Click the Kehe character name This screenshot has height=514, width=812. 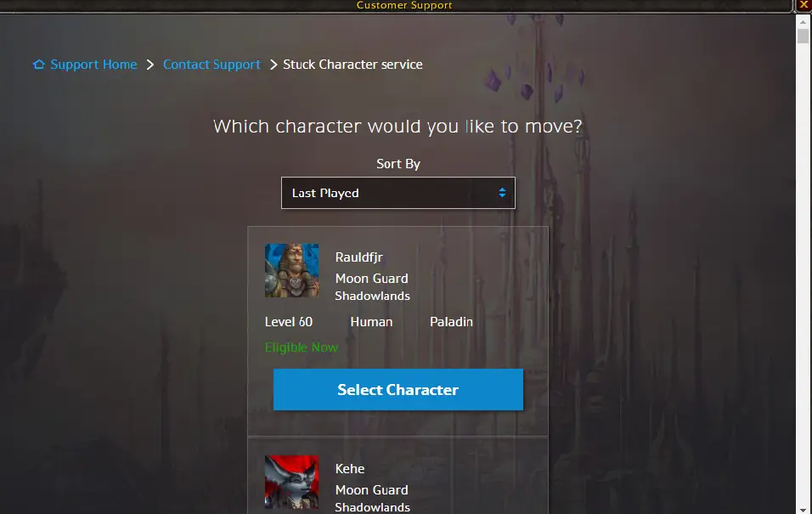point(350,468)
